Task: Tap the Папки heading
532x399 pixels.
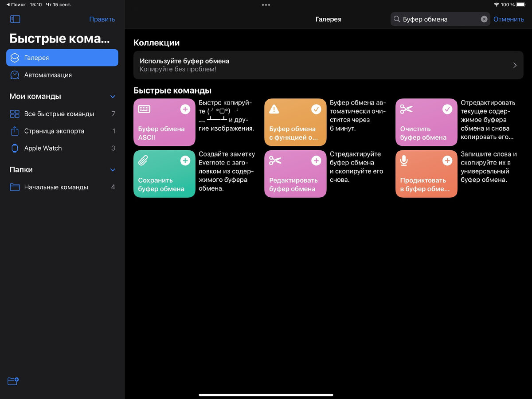Action: pyautogui.click(x=21, y=170)
